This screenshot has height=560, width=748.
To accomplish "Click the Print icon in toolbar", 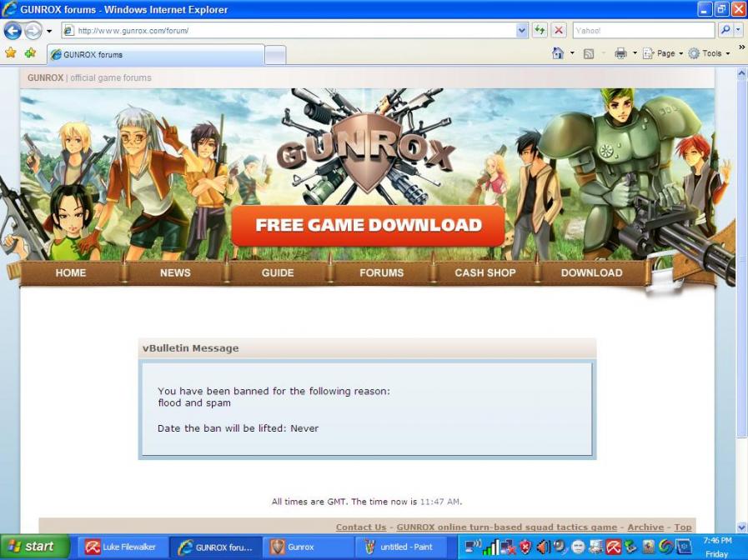I will [620, 53].
